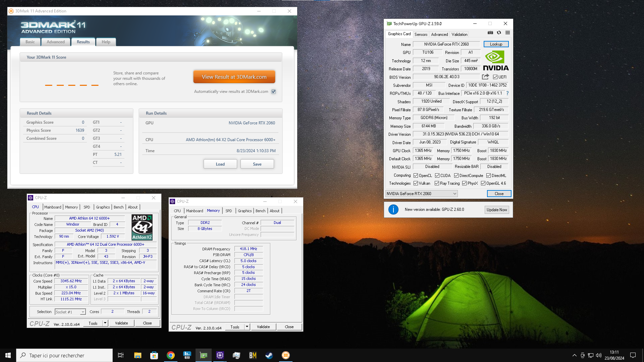Click Validate in the left CPU-Z window

(x=121, y=323)
